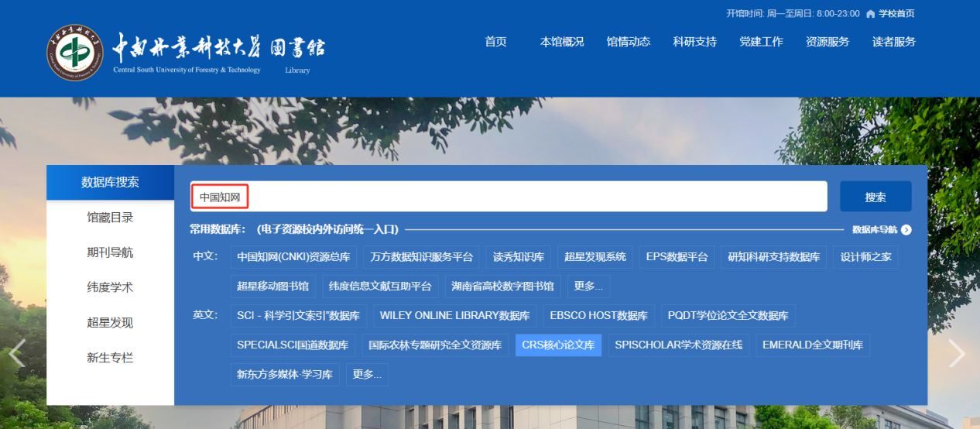Expand 更多 in the English databases row
The height and width of the screenshot is (429, 980).
click(367, 375)
